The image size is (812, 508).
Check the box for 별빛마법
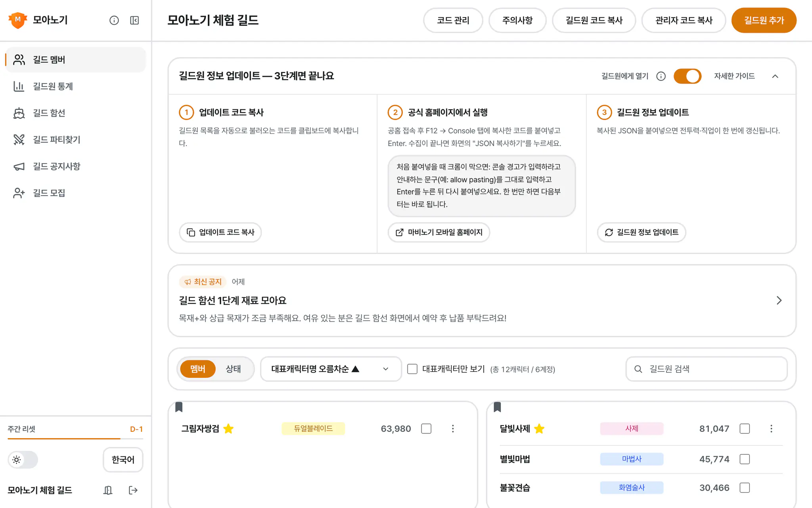[x=745, y=459]
